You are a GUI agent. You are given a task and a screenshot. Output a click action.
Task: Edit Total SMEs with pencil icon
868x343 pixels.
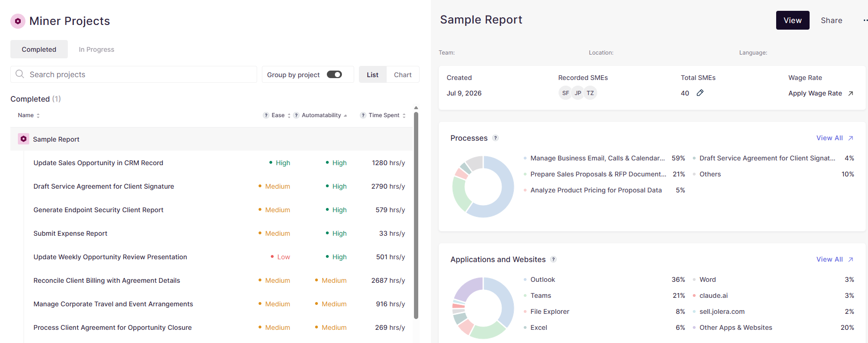tap(700, 93)
